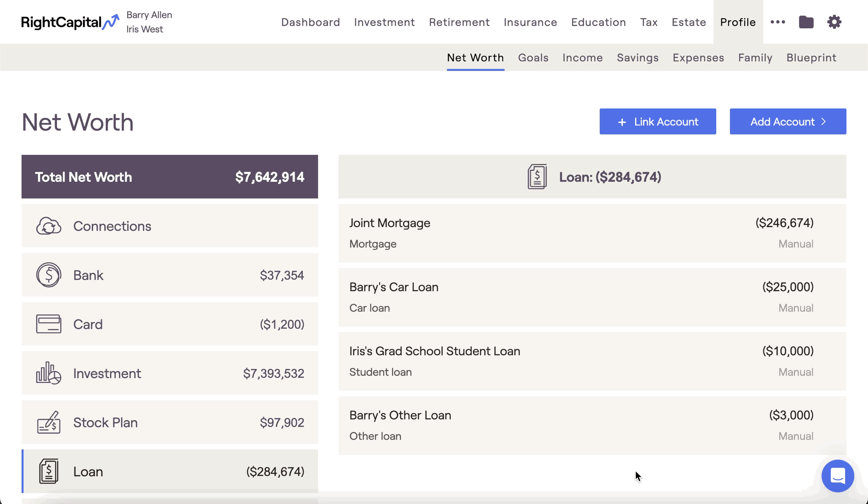Click the ($3,000) other loan balance
The width and height of the screenshot is (868, 504).
[x=791, y=415]
